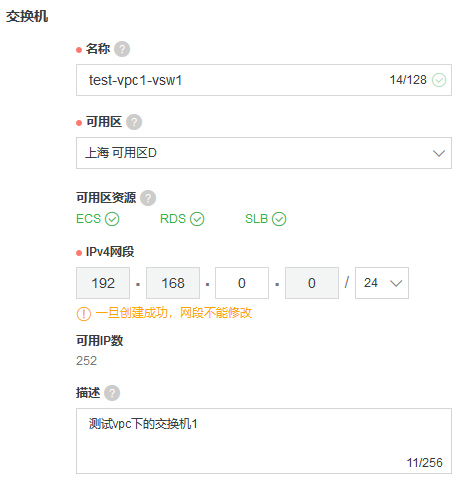Image resolution: width=469 pixels, height=489 pixels.
Task: Click the RDS availability check icon
Action: 197,219
